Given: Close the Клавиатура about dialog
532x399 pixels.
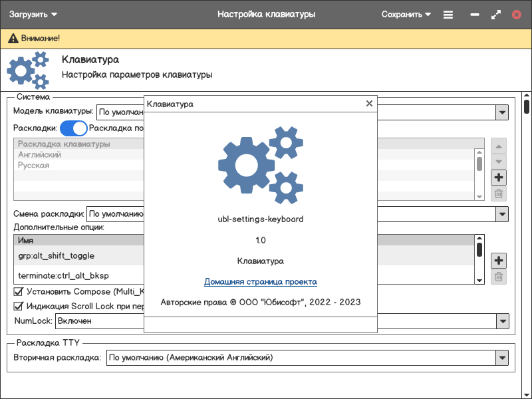Looking at the screenshot, I should click(x=369, y=104).
